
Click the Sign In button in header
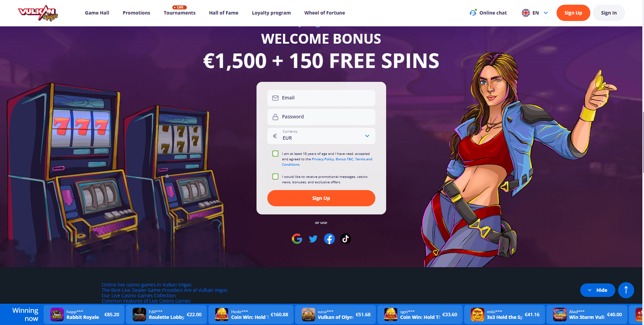(609, 13)
